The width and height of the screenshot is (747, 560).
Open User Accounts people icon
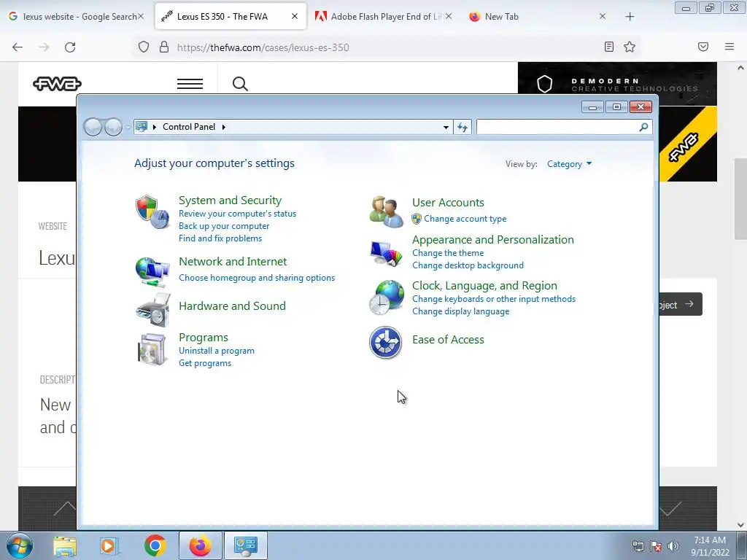coord(386,211)
